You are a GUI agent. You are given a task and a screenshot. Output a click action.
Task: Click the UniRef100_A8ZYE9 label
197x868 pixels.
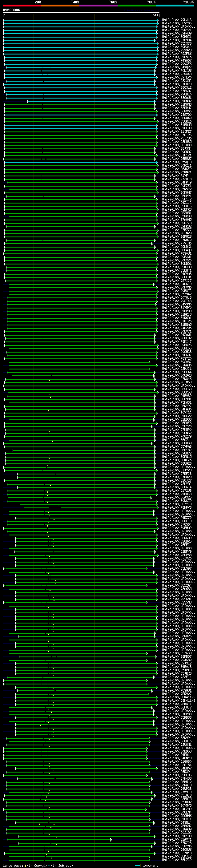[x=177, y=504]
